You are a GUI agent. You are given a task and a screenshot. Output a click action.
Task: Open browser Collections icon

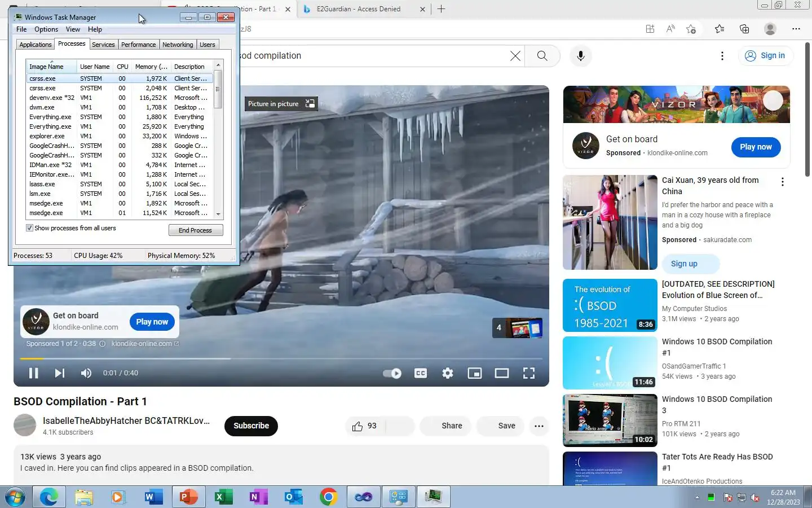click(744, 29)
